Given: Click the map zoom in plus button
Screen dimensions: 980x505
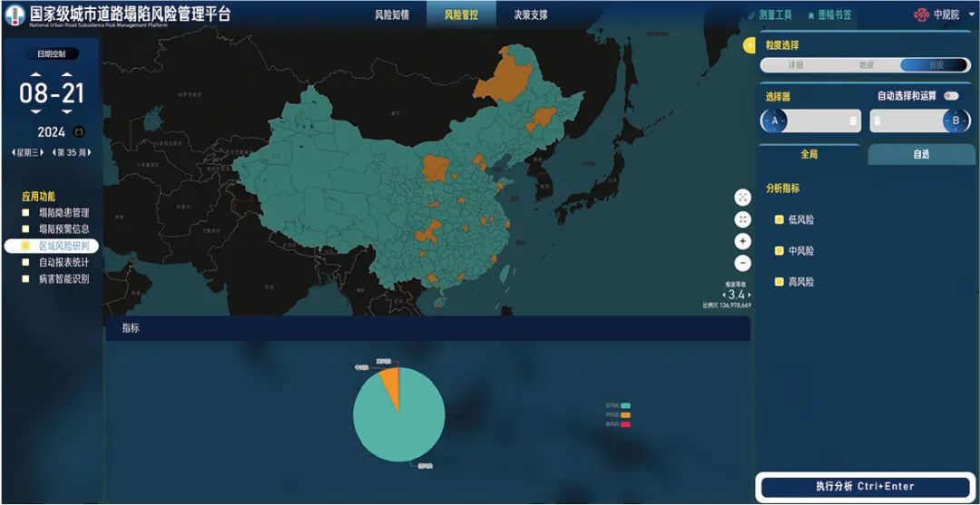Looking at the screenshot, I should coord(743,241).
